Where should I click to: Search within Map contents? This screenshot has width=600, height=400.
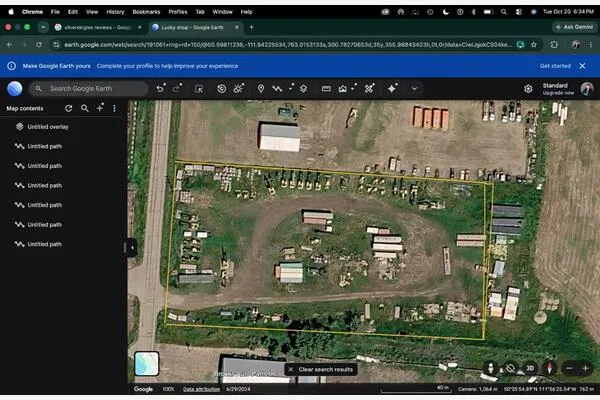coord(85,108)
